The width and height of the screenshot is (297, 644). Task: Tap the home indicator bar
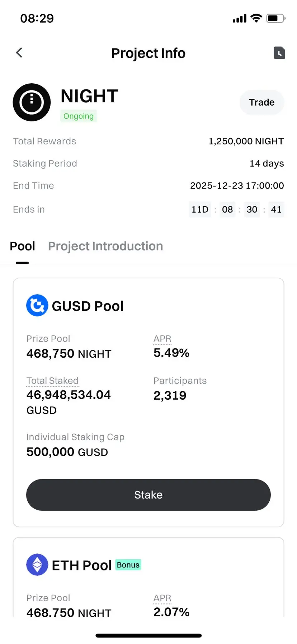click(x=148, y=636)
